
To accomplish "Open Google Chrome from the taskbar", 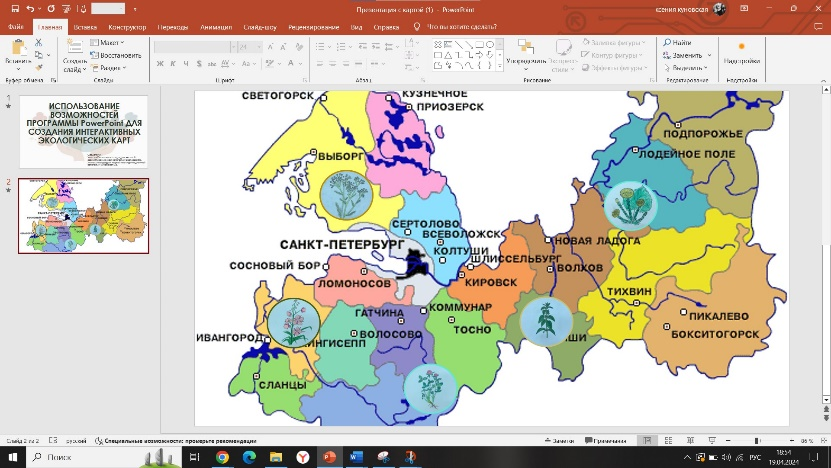I will [x=222, y=457].
